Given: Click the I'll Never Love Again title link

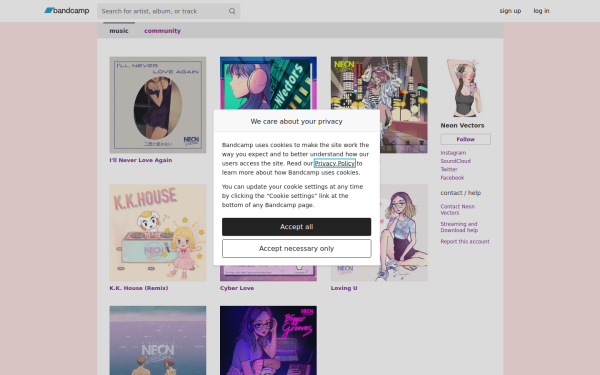Looking at the screenshot, I should [141, 160].
